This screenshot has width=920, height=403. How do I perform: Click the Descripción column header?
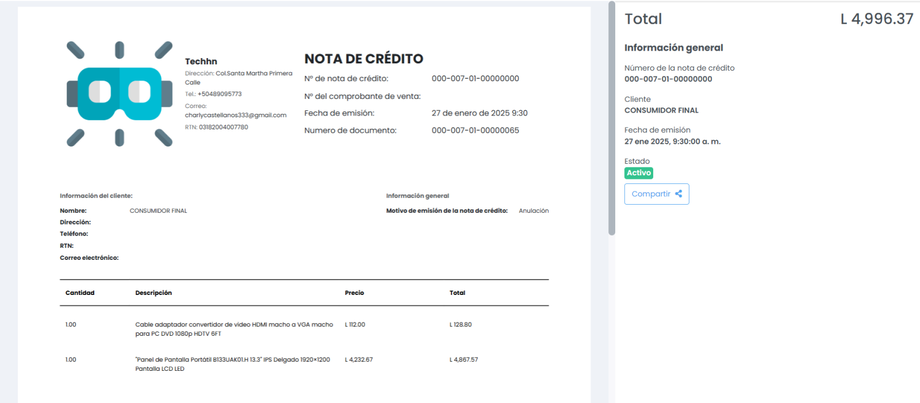pyautogui.click(x=154, y=293)
